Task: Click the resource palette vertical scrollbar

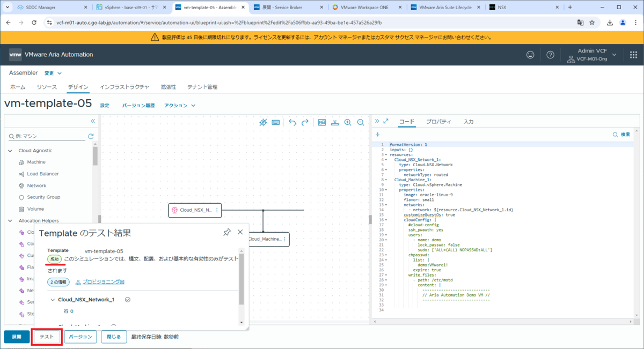Action: coord(95,156)
